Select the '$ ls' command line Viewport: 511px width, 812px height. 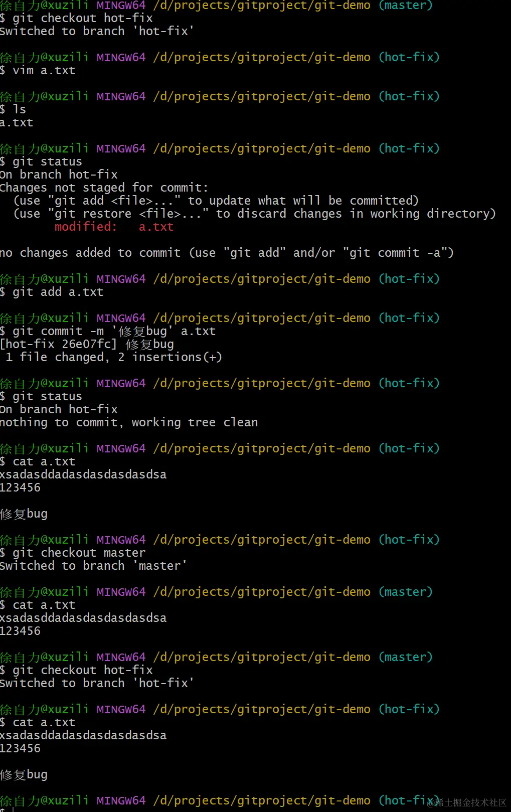point(13,109)
